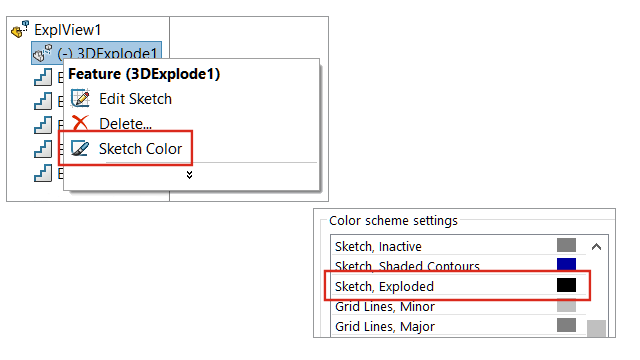Choose Edit Sketch from context menu
640x360 pixels.
point(136,99)
